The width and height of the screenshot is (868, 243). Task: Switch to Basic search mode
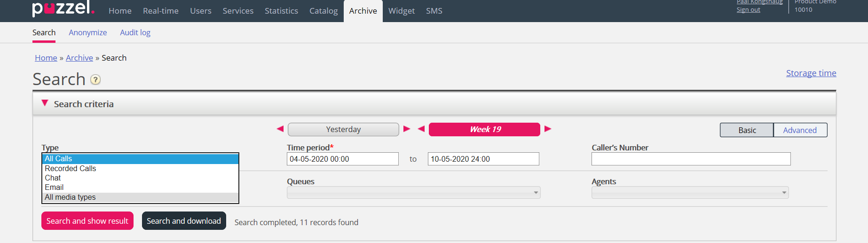pyautogui.click(x=747, y=130)
